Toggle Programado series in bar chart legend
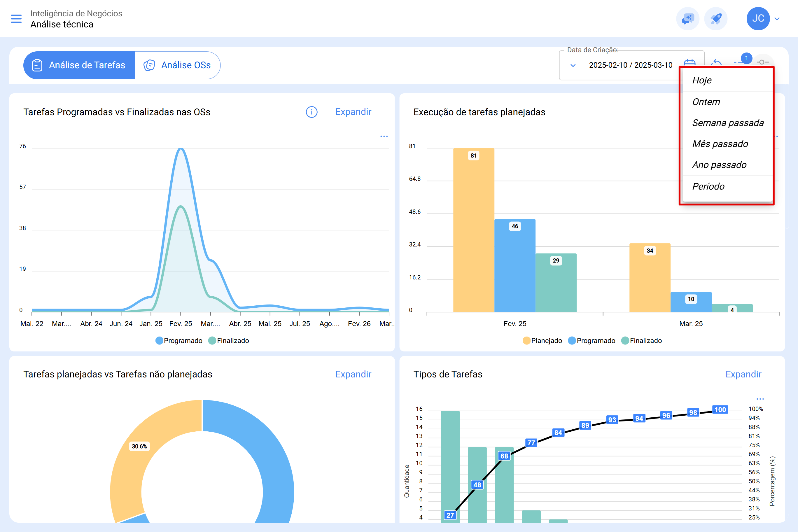This screenshot has height=532, width=798. pos(591,341)
